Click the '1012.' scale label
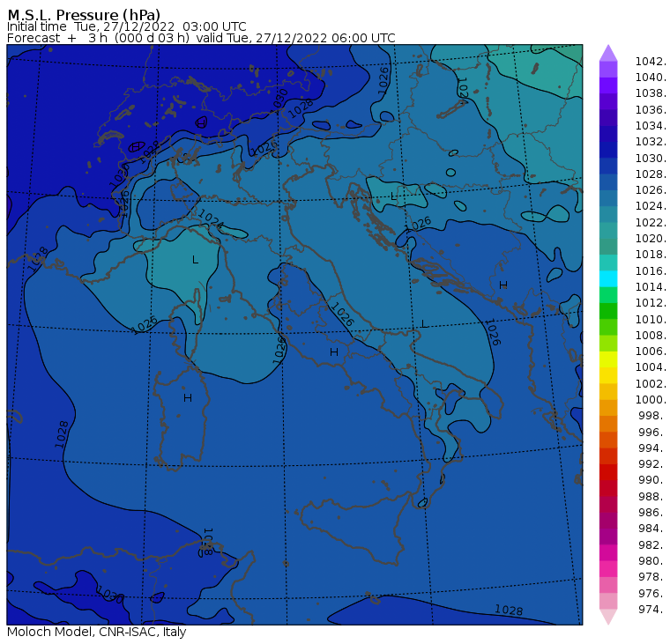Screen dimensions: 670x644 click(x=651, y=303)
